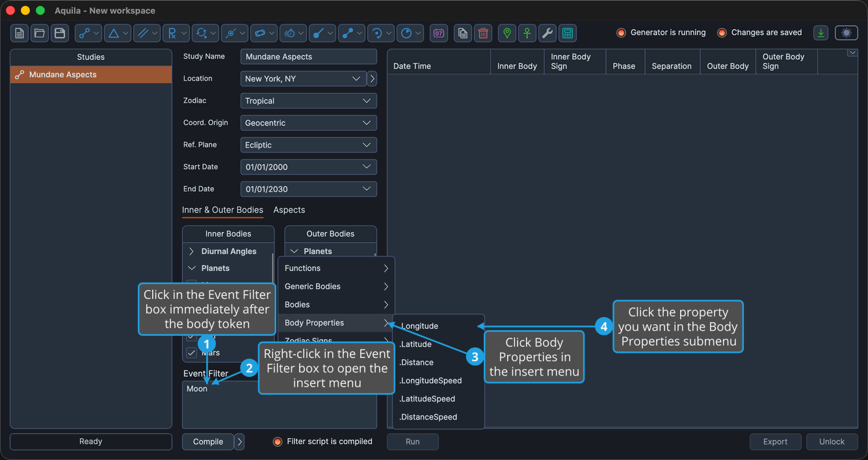The height and width of the screenshot is (460, 868).
Task: Click the spiral arc toolbar icon
Action: (x=381, y=33)
